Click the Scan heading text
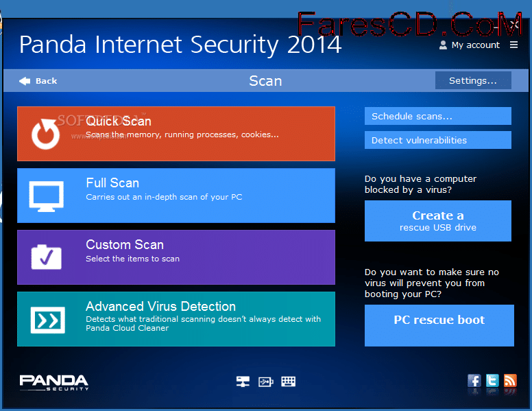 (265, 81)
